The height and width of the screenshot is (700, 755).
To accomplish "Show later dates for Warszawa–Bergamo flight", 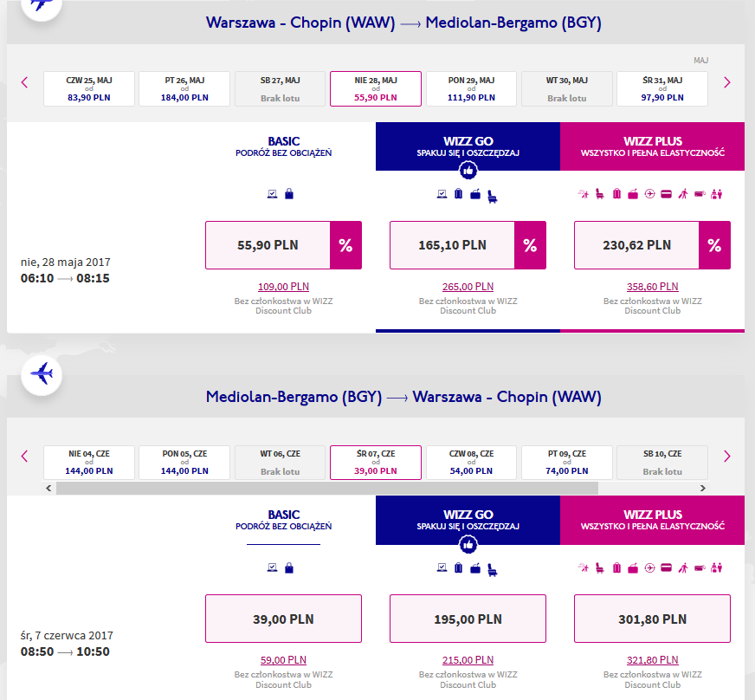I will coord(727,82).
